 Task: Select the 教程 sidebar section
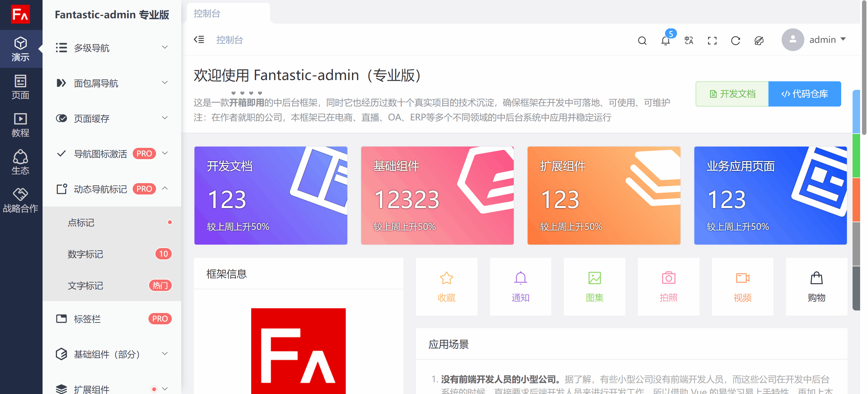pos(20,125)
